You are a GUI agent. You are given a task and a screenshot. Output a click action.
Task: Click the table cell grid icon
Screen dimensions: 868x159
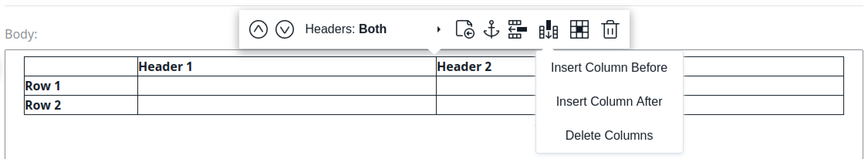click(579, 29)
